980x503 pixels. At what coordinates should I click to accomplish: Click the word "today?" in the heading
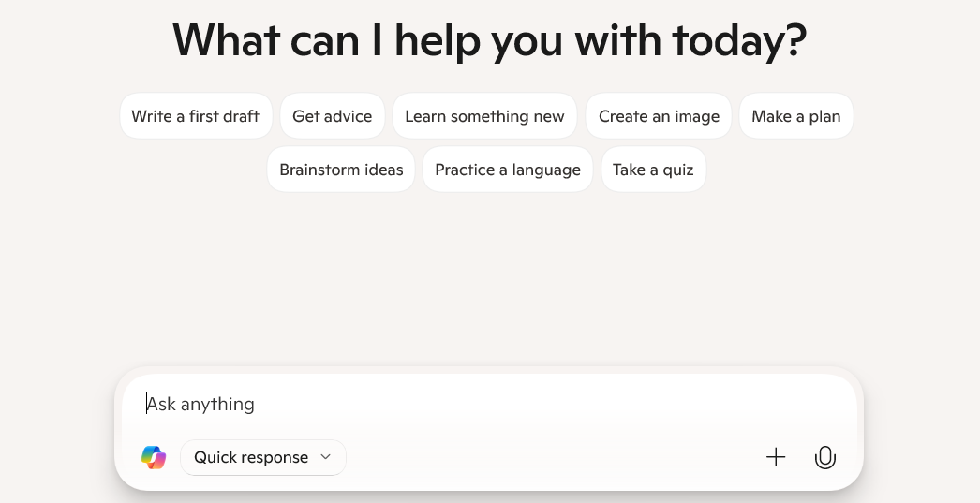coord(740,40)
